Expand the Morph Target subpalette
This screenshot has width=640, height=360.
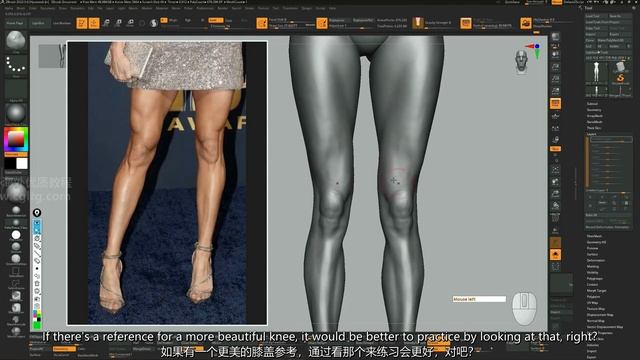pos(597,291)
